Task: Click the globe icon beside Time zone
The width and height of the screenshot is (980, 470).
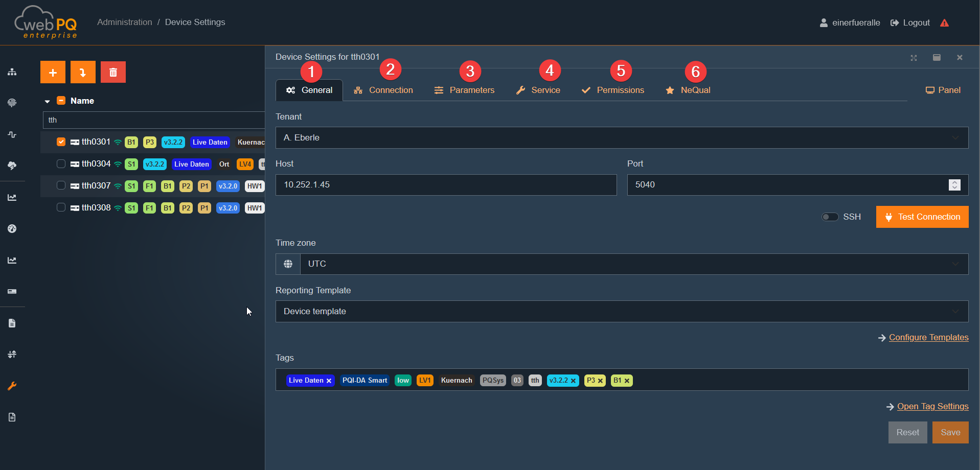Action: pos(288,264)
